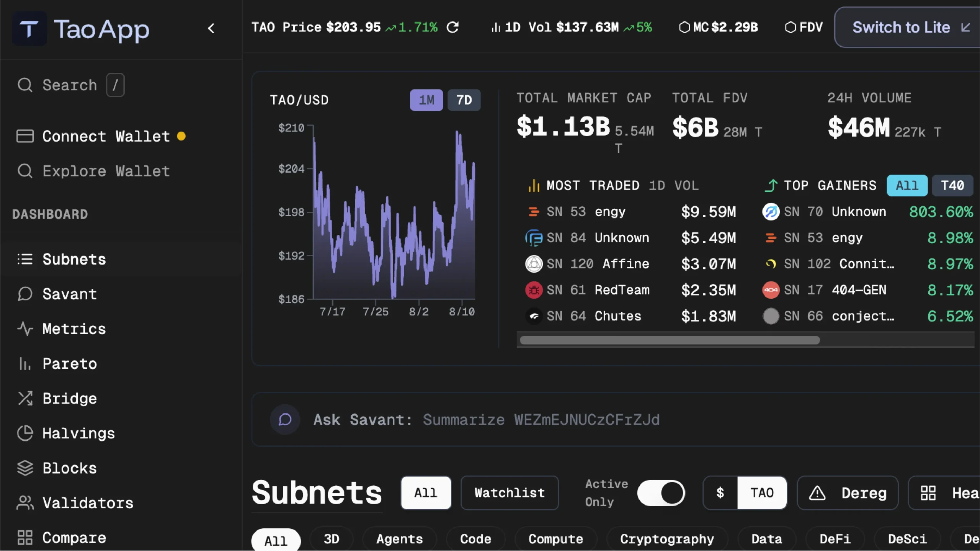Open Savant chat bubble icon in the sidebar
Screen dimensions: 980x551
[25, 294]
